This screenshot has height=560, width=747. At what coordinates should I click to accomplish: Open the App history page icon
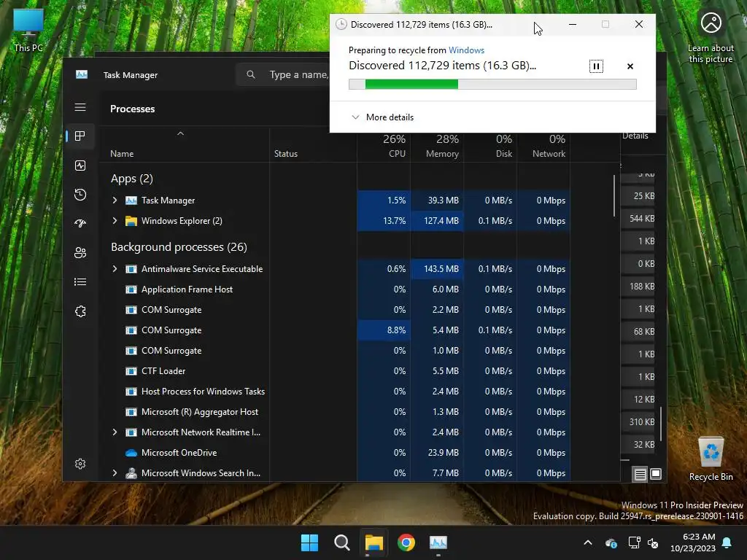pos(80,194)
